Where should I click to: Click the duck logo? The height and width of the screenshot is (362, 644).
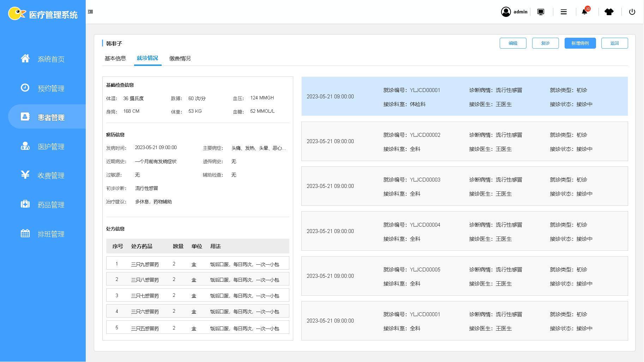click(x=17, y=14)
